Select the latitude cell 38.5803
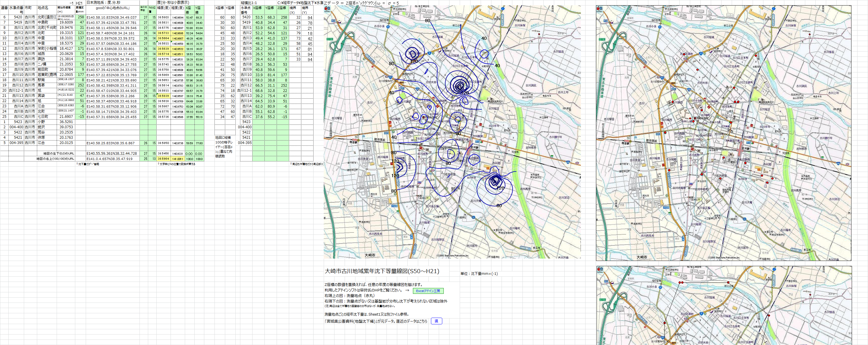This screenshot has height=345, width=868. pos(163,17)
